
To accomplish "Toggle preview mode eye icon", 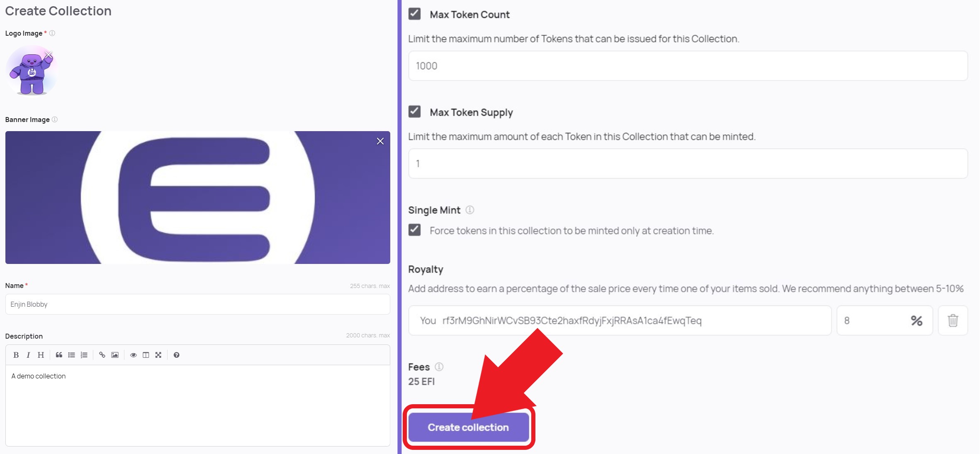I will 133,355.
